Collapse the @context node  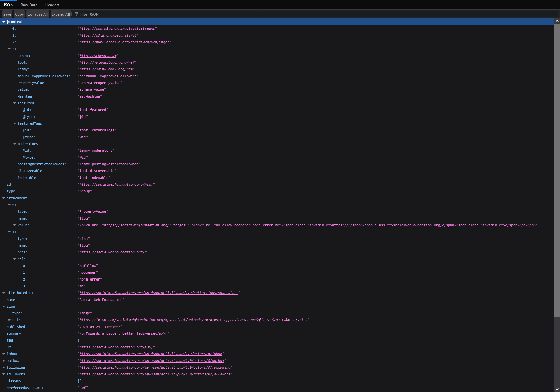pyautogui.click(x=4, y=22)
